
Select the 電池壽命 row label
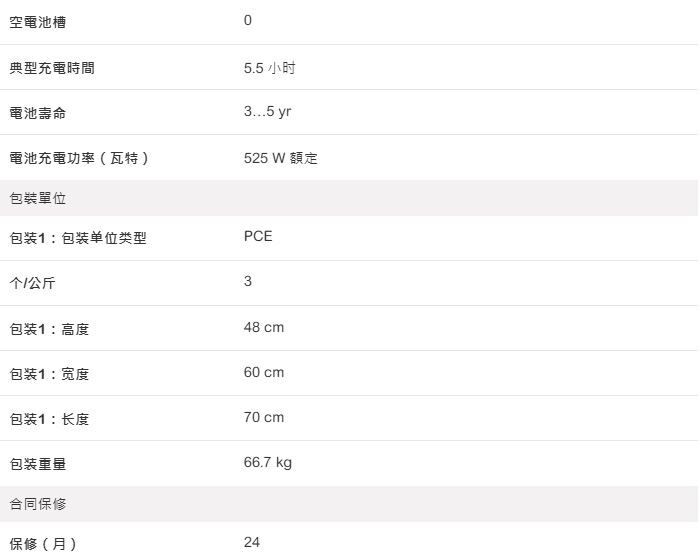click(x=38, y=113)
